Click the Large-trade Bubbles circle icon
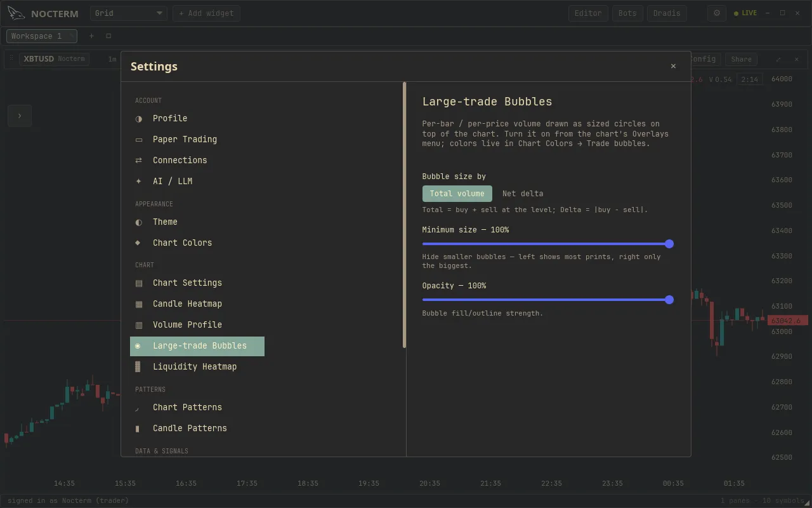 tap(138, 346)
